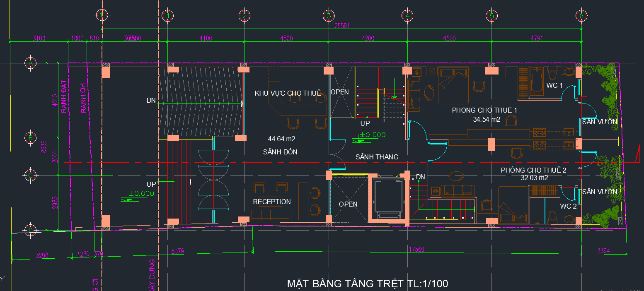644x291 pixels.
Task: Click the RANH QH boundary label
Action: coord(83,98)
